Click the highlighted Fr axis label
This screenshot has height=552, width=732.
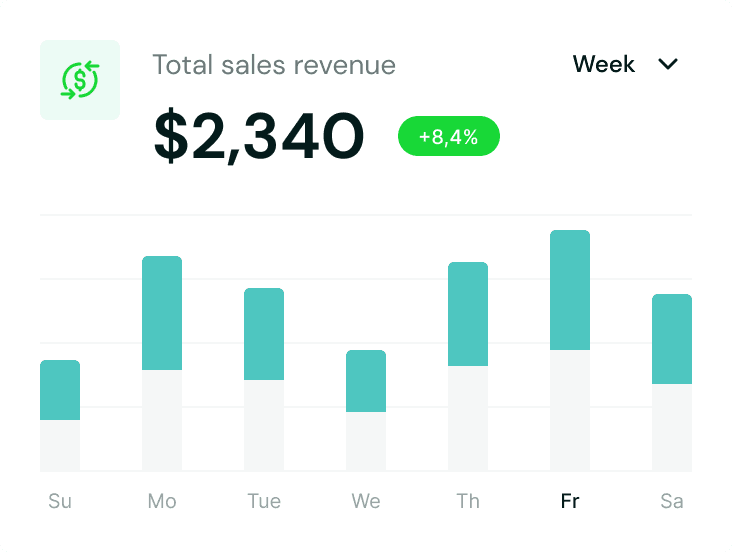(x=570, y=501)
